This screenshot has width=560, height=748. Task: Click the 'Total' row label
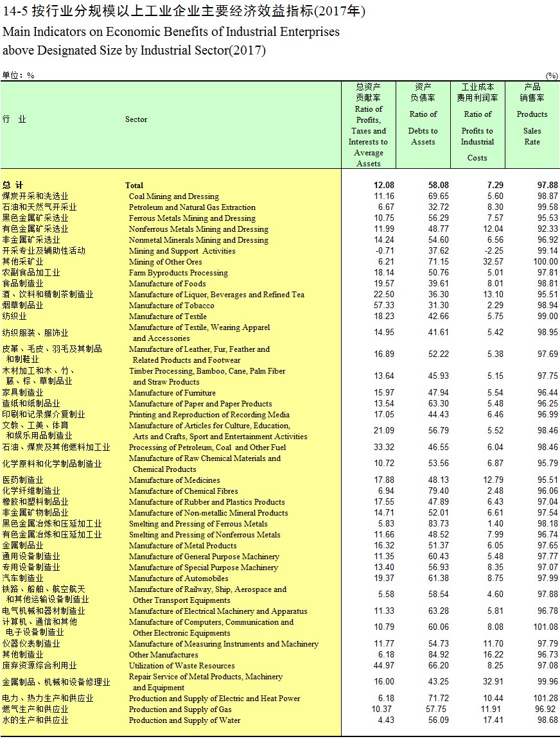tap(134, 185)
